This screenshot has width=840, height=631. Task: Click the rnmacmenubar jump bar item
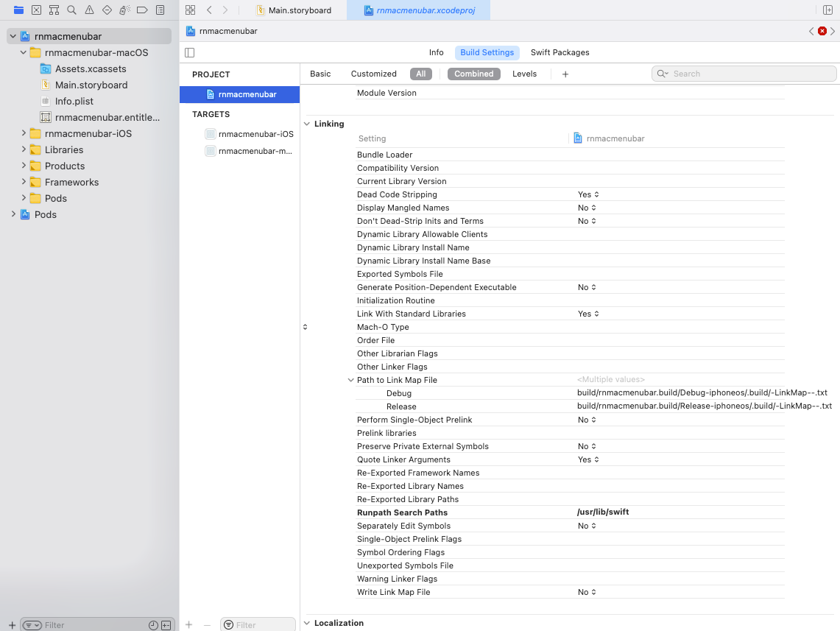(x=222, y=31)
